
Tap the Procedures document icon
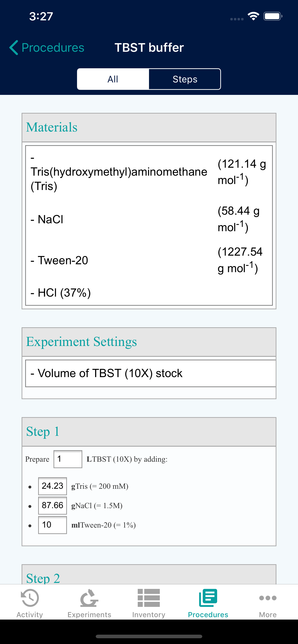coord(208,598)
